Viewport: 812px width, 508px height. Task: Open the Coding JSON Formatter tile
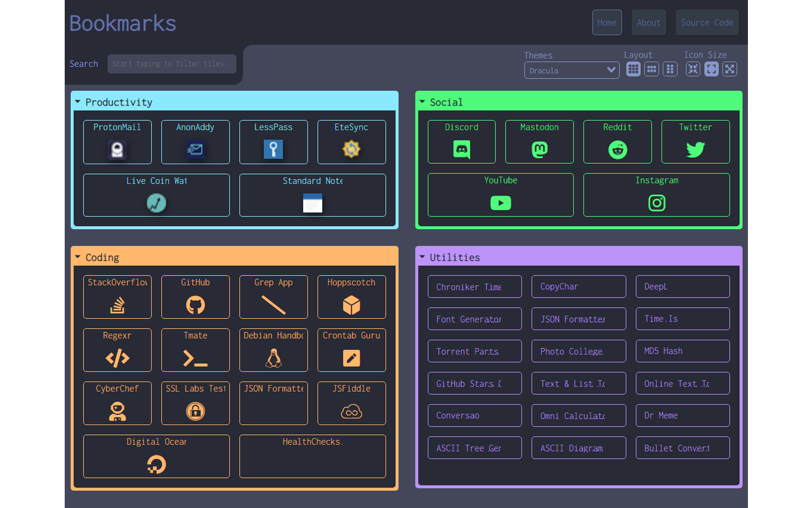point(273,403)
